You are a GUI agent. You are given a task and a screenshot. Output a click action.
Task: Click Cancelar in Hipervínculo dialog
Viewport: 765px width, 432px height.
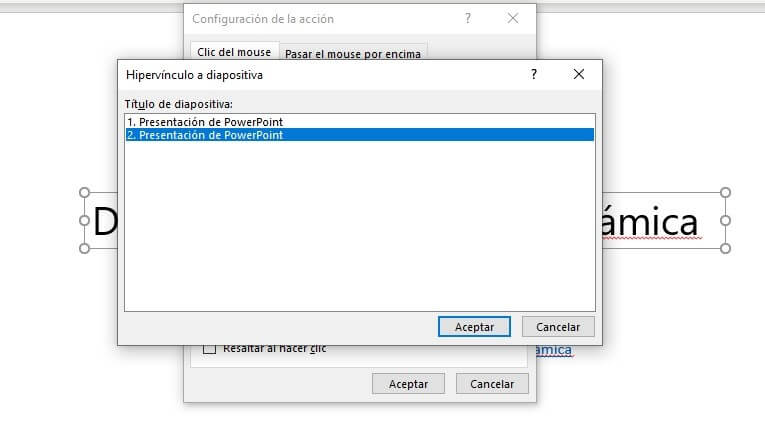[558, 327]
